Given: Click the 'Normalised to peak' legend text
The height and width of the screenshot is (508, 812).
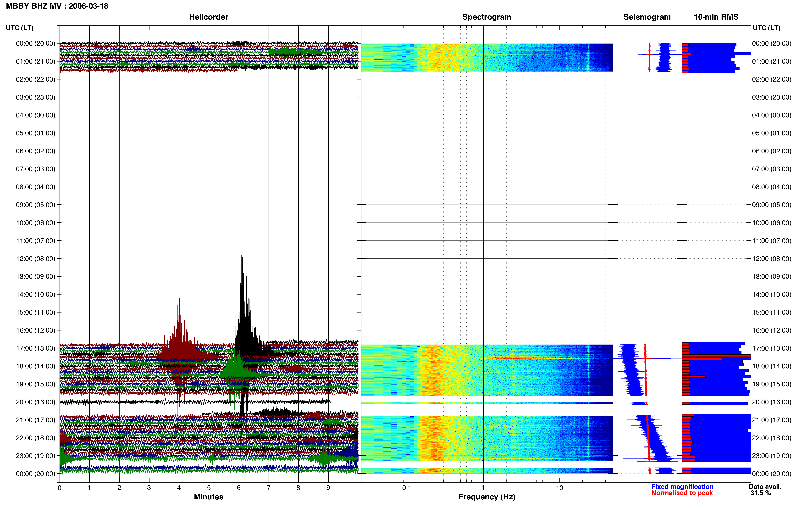Looking at the screenshot, I should point(682,493).
